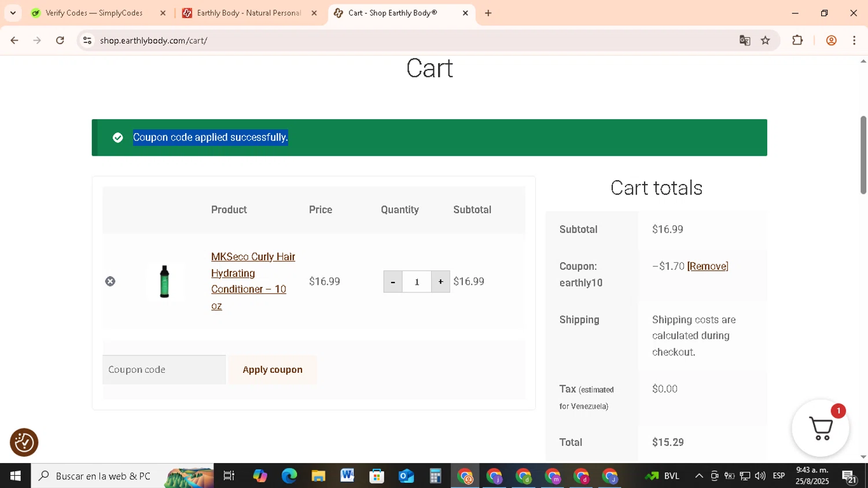This screenshot has height=488, width=868.
Task: Apply coupon button click
Action: click(x=273, y=369)
